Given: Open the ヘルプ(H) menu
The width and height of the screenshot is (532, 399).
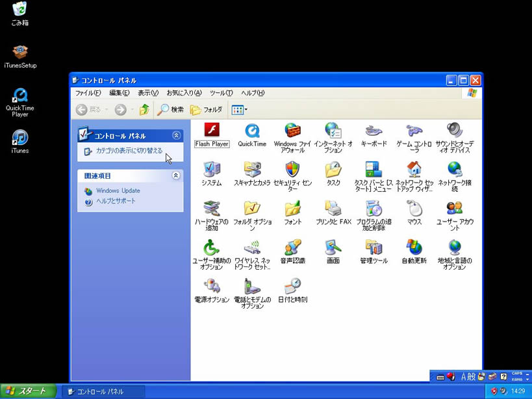Looking at the screenshot, I should [x=253, y=93].
